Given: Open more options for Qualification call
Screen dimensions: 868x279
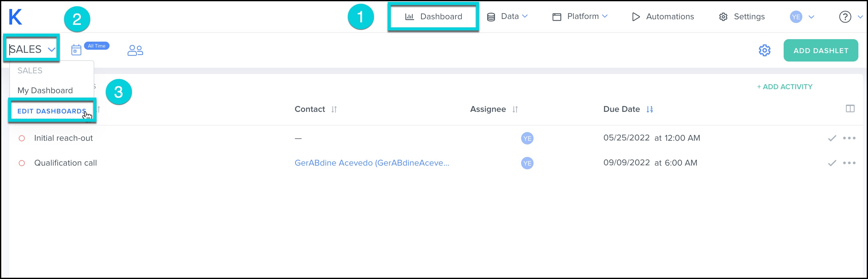Looking at the screenshot, I should pos(849,163).
